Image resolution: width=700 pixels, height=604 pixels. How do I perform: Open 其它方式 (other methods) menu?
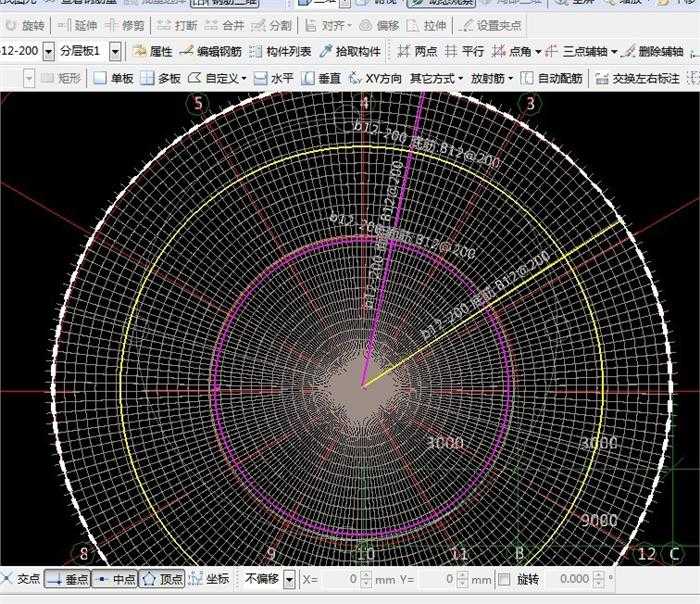coord(437,79)
